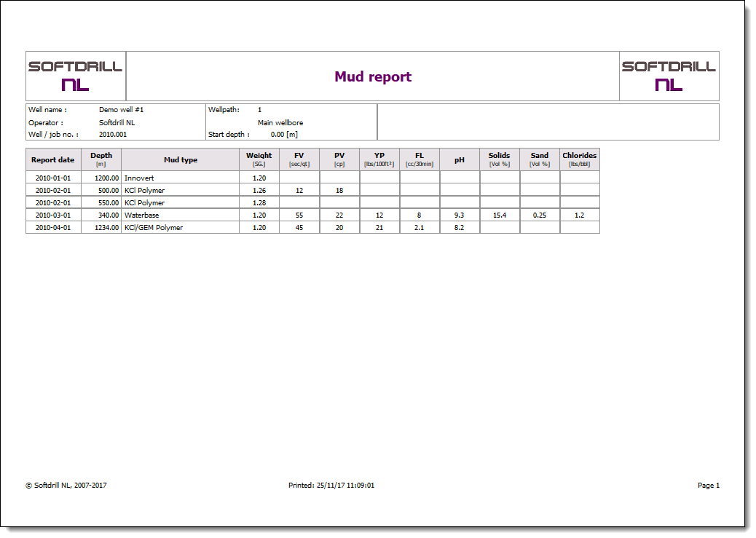The width and height of the screenshot is (756, 538).
Task: Select the Mud type column header
Action: tap(180, 160)
